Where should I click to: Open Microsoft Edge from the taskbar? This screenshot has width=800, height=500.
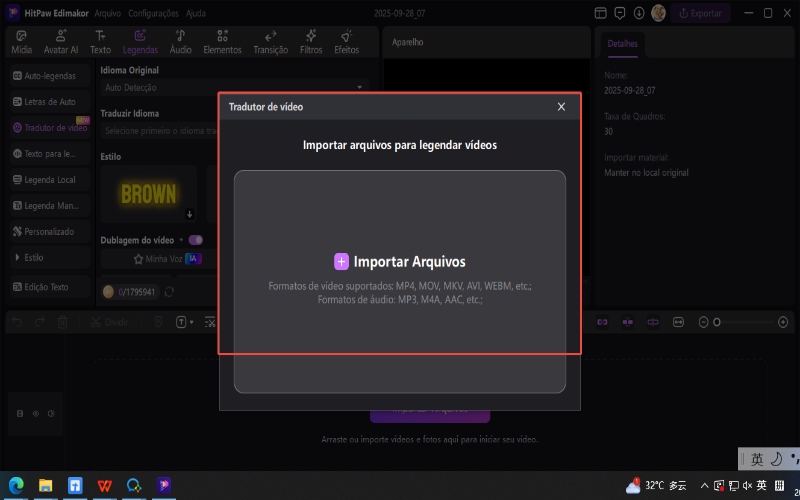tap(16, 485)
